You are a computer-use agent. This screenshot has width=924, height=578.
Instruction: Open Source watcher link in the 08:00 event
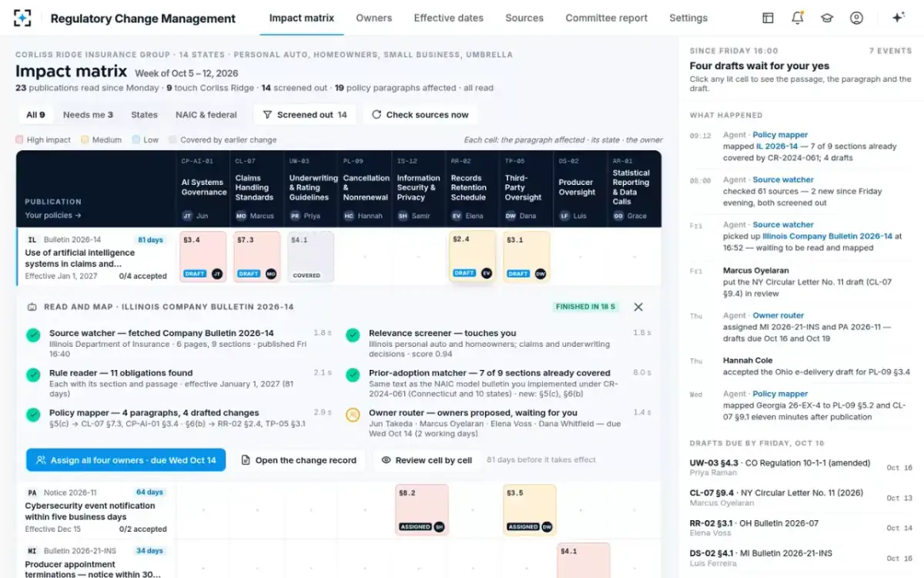(783, 180)
